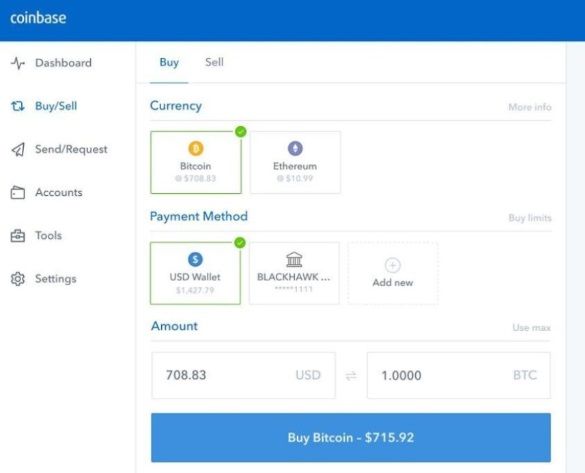Click the Use max link

coord(531,328)
